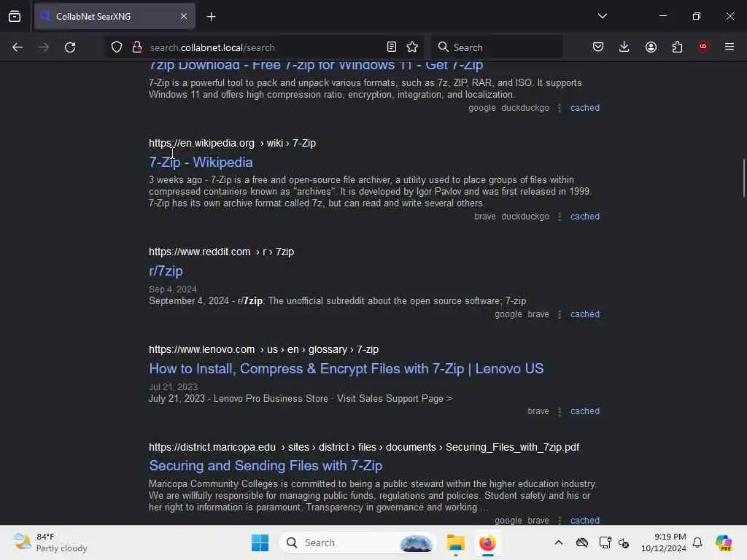Image resolution: width=747 pixels, height=560 pixels.
Task: Click the display network tray icon
Action: click(x=605, y=542)
